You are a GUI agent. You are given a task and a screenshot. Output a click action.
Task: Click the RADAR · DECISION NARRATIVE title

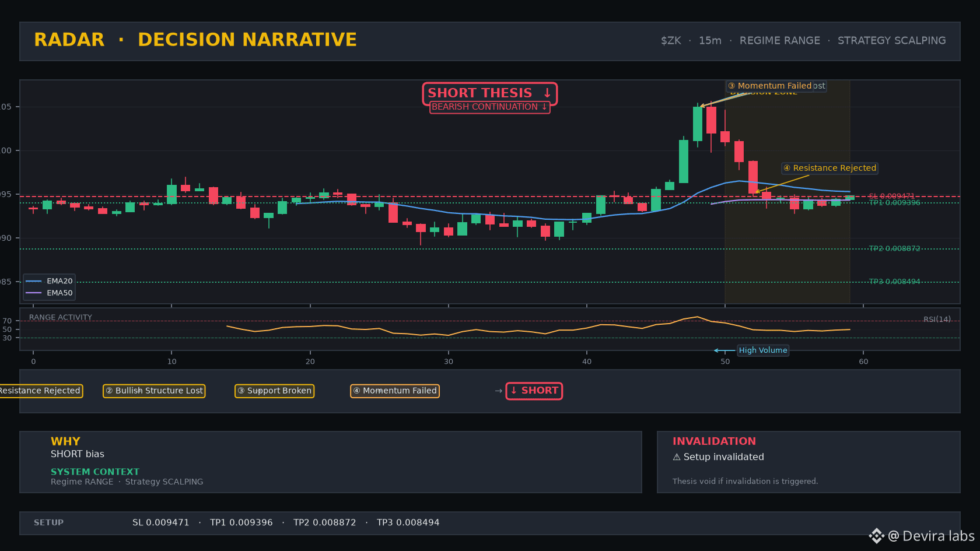195,40
